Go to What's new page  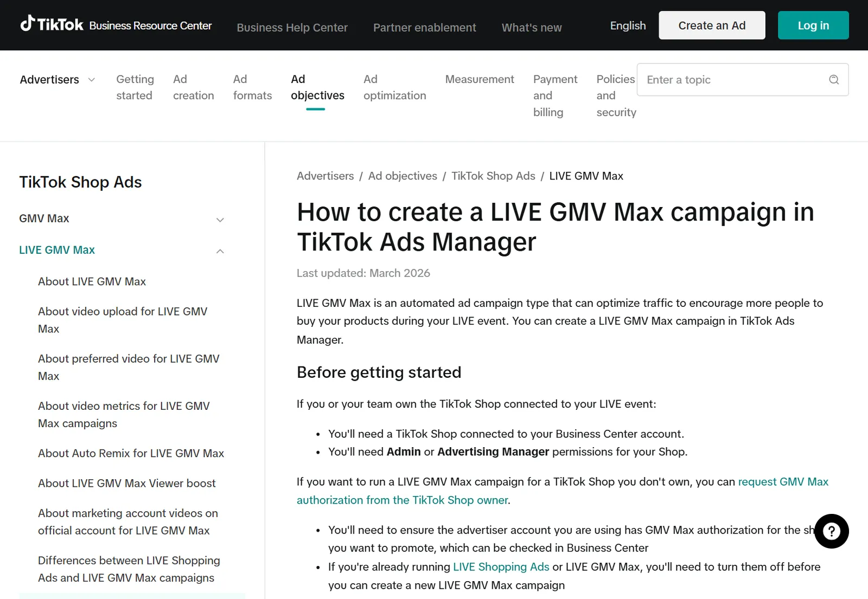click(x=532, y=28)
